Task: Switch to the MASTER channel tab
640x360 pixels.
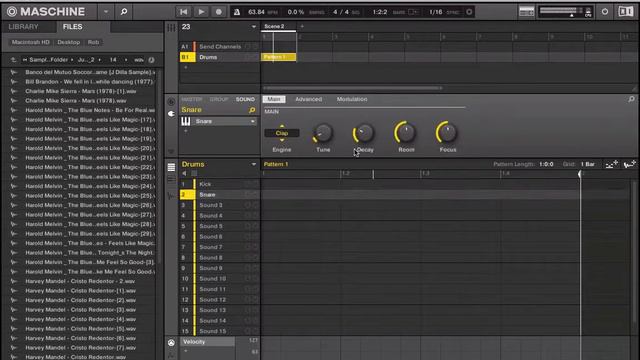Action: [192, 99]
